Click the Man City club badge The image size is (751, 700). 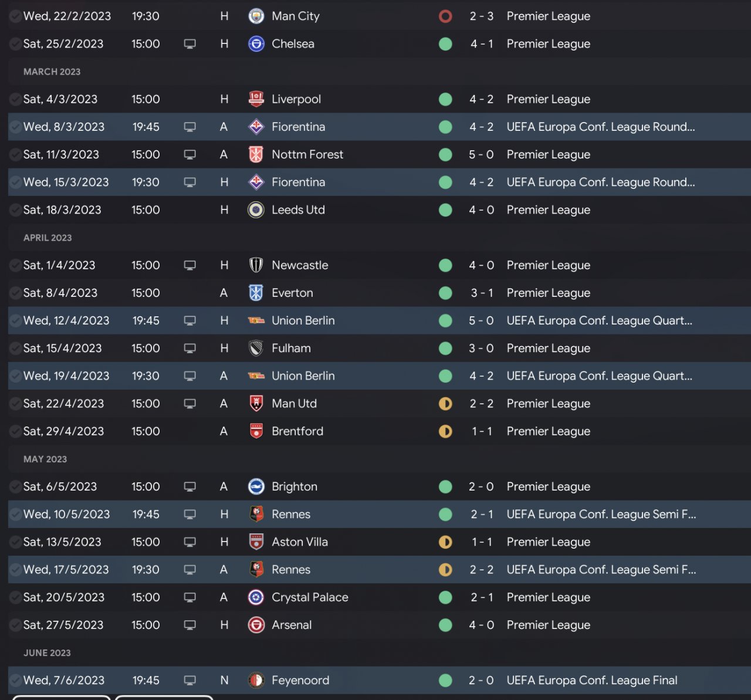(256, 16)
